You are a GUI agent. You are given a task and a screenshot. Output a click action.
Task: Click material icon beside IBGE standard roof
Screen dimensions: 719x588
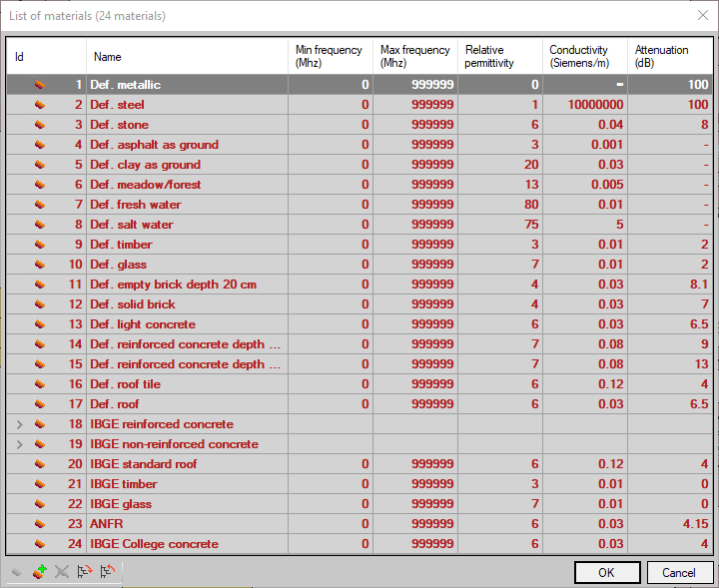tap(40, 464)
